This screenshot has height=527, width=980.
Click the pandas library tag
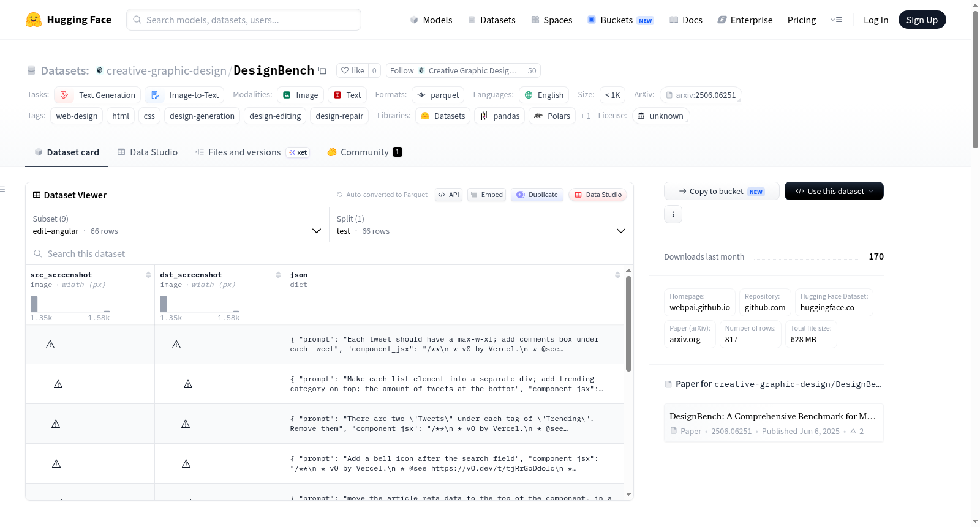pos(500,116)
